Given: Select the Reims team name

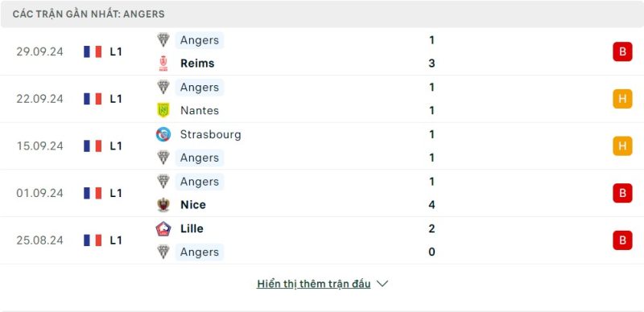Looking at the screenshot, I should coord(197,64).
